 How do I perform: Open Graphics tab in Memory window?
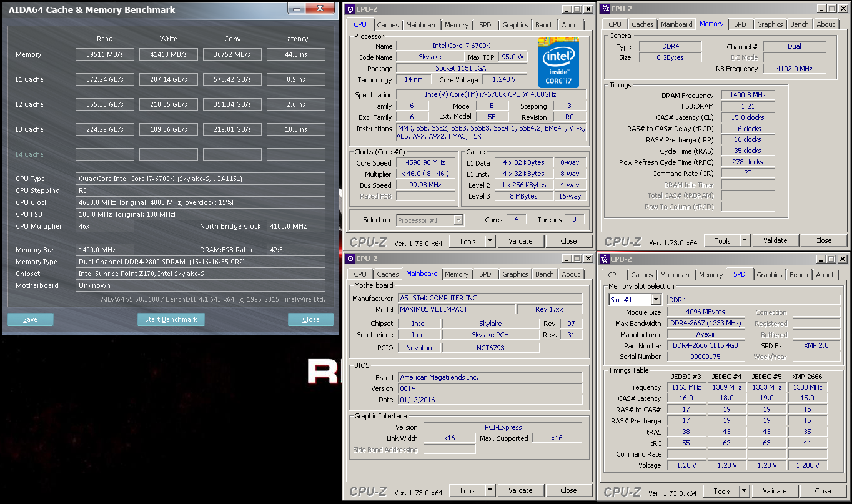pos(770,24)
